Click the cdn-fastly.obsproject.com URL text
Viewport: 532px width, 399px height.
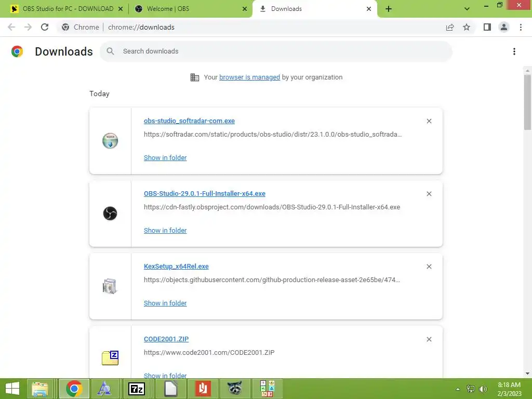[x=272, y=207]
